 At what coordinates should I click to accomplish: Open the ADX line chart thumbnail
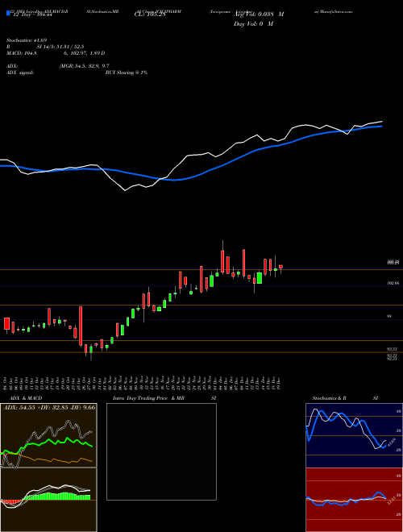tap(48, 435)
